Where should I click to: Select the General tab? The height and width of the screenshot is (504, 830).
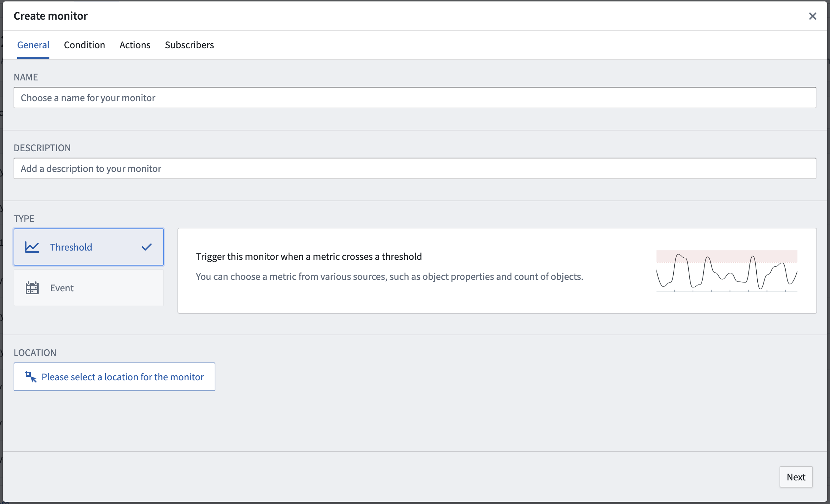click(x=33, y=45)
